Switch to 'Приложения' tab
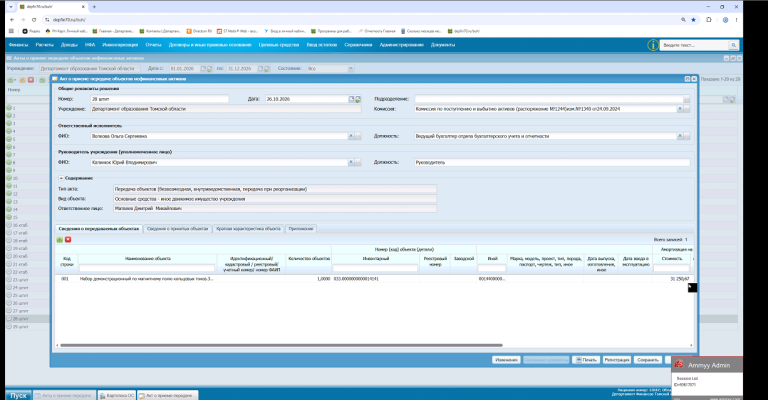This screenshot has width=768, height=400. (301, 229)
